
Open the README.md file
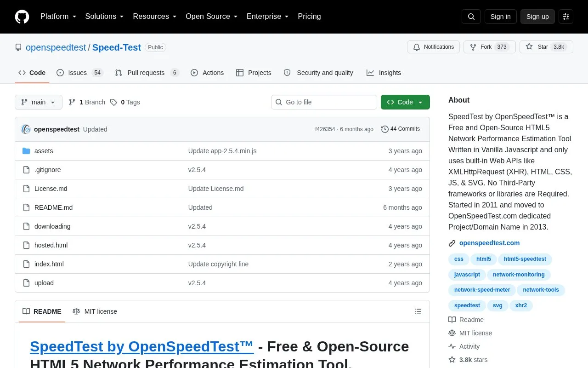point(53,207)
